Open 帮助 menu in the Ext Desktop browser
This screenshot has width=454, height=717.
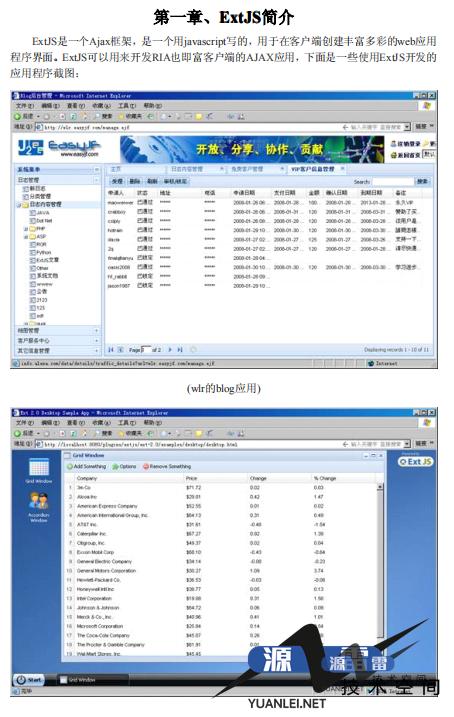(x=152, y=423)
